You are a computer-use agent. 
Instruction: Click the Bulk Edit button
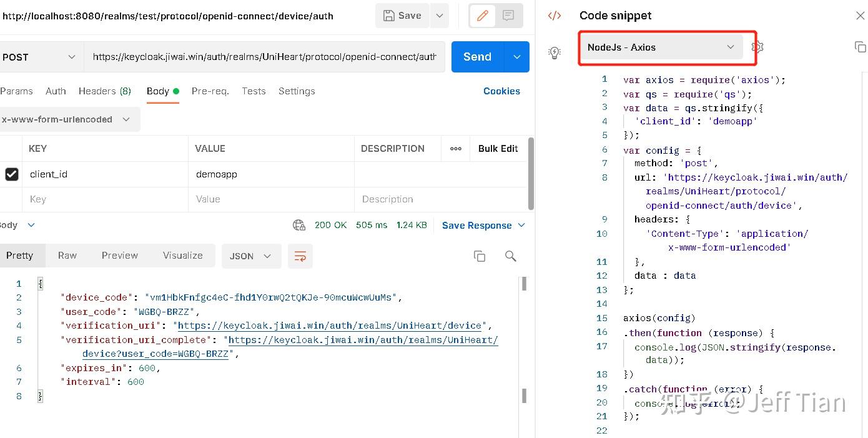click(x=498, y=149)
